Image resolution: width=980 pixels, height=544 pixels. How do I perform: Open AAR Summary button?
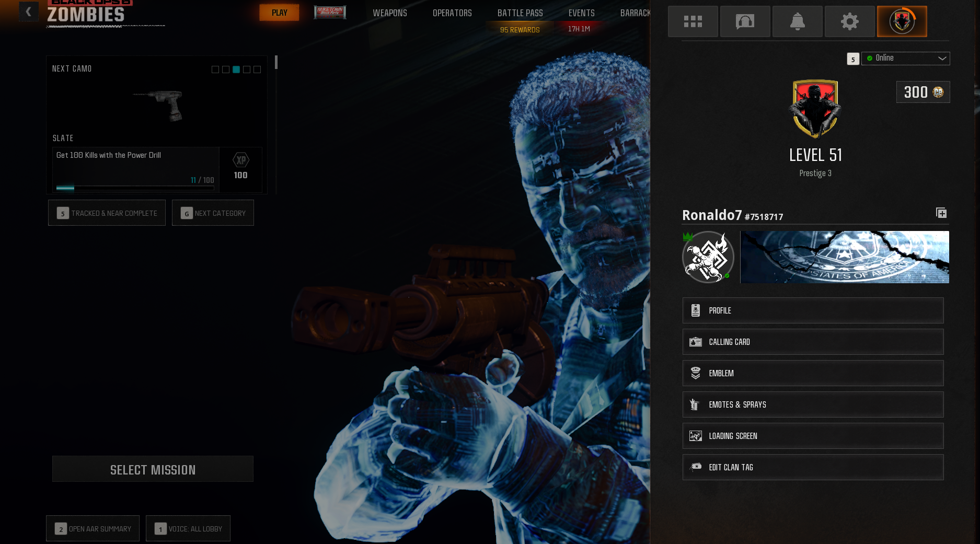(93, 528)
